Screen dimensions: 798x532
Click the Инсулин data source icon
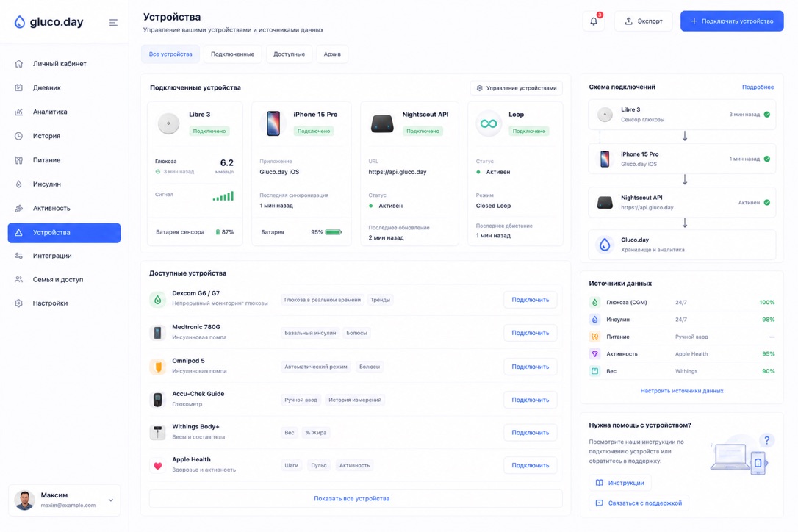pyautogui.click(x=594, y=320)
